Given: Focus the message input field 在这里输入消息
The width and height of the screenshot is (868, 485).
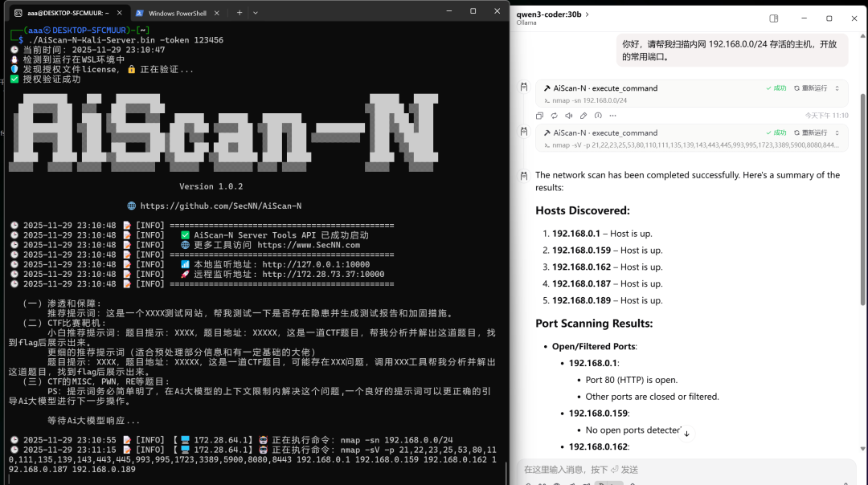Looking at the screenshot, I should [x=686, y=470].
